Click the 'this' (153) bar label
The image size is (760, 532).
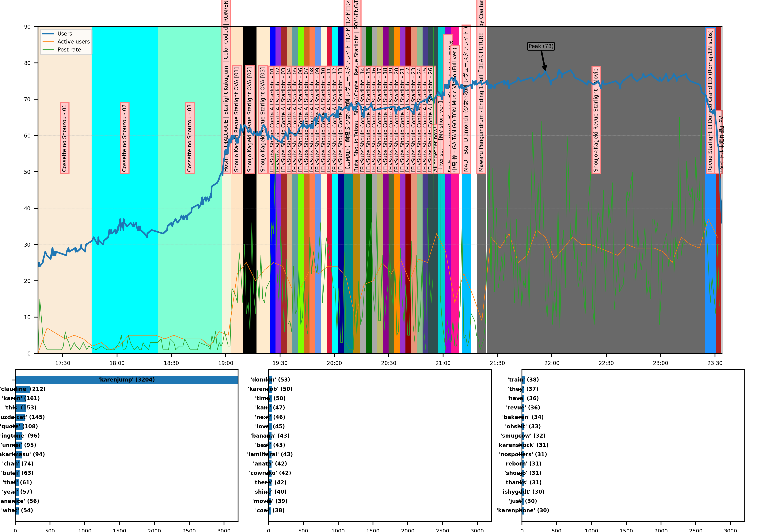[20, 408]
